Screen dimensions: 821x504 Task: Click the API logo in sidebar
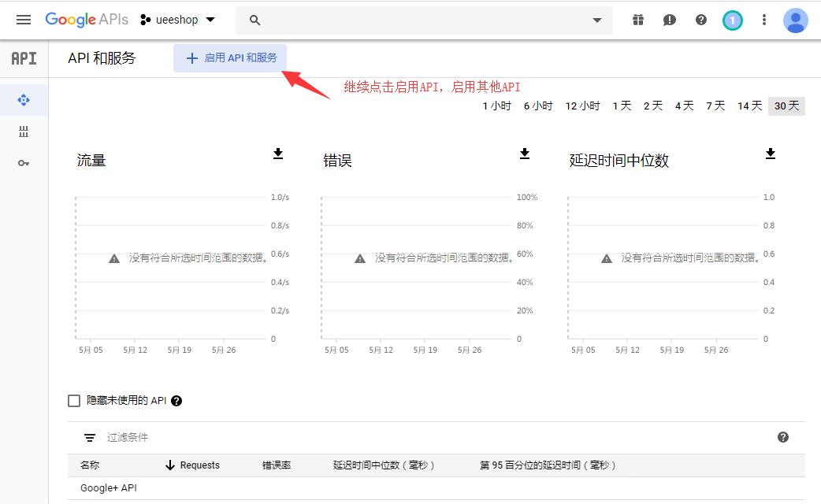click(24, 58)
